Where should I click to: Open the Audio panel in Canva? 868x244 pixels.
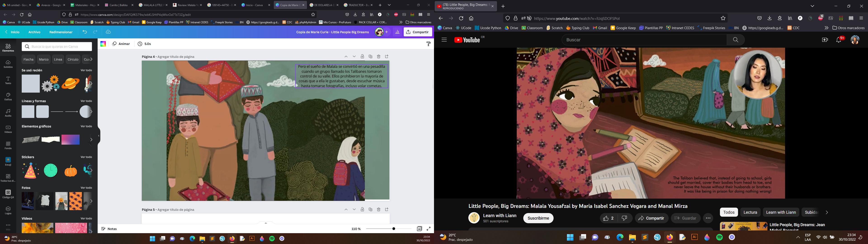(8, 113)
